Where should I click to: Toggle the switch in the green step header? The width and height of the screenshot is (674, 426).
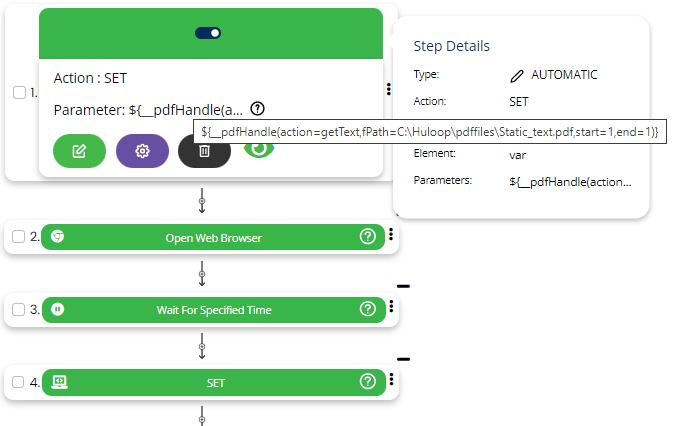(209, 33)
